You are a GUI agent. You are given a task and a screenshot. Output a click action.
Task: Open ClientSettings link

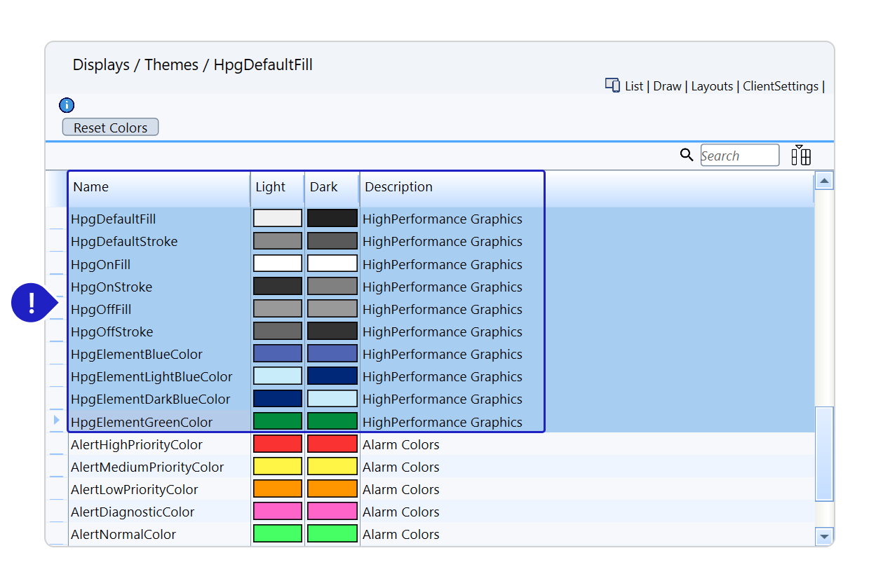point(780,86)
